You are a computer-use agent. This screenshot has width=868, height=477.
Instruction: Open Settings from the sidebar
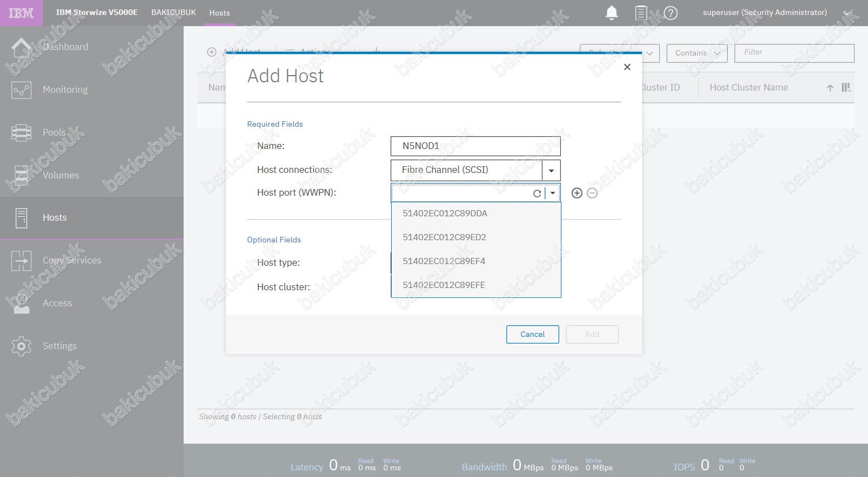60,346
